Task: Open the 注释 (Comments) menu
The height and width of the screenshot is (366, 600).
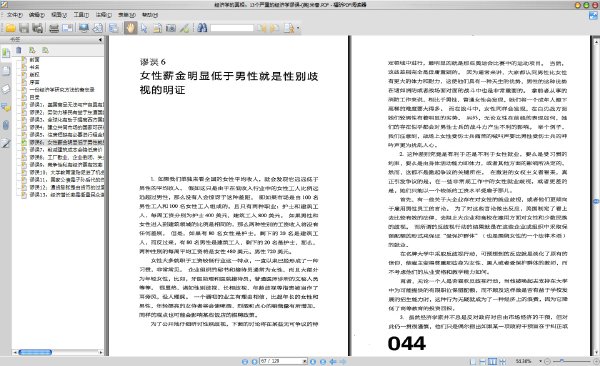Action: click(x=103, y=15)
